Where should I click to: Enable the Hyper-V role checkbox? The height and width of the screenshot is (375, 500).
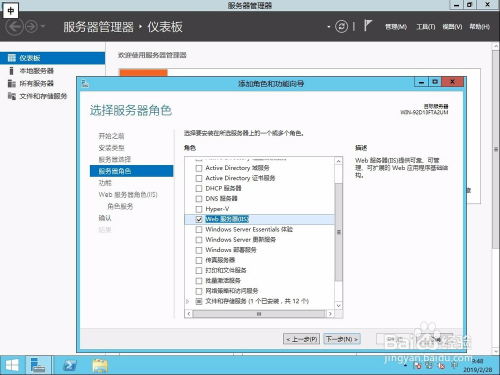[x=199, y=209]
